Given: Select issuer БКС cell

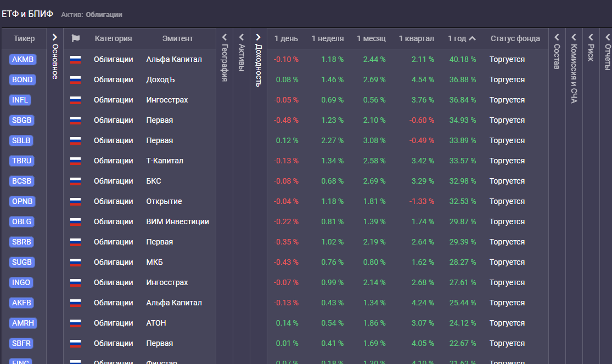Looking at the screenshot, I should coord(154,181).
